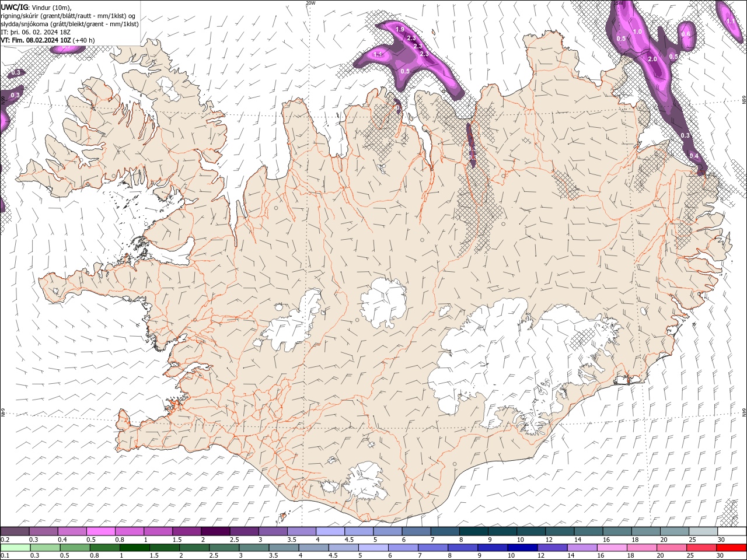
Task: Pick the lilac swatch labeled 14 in bottom legend row
Action: coord(582,548)
